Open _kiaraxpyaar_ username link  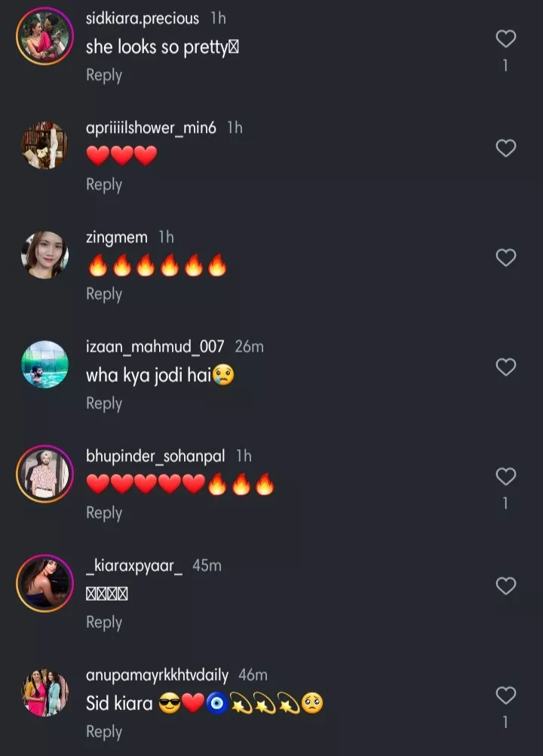[x=134, y=566]
